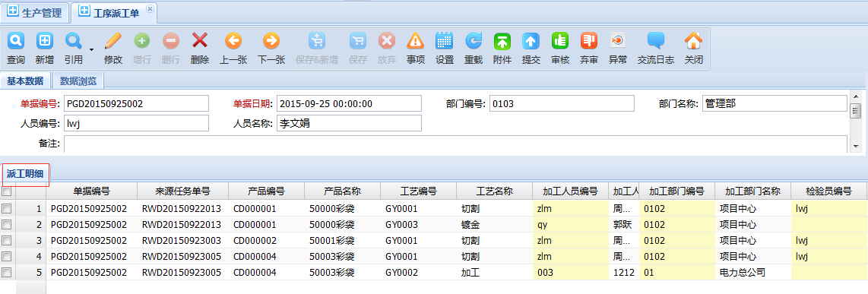Click the 修改 pencil edit icon

(113, 40)
